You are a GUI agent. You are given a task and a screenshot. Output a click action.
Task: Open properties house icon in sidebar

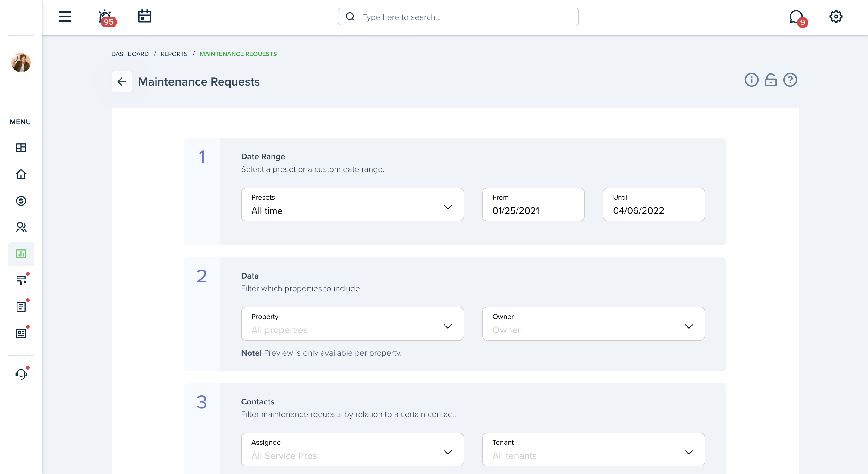click(21, 174)
